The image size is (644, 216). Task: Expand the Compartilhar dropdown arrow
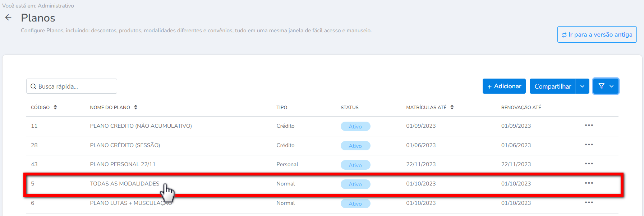point(582,86)
